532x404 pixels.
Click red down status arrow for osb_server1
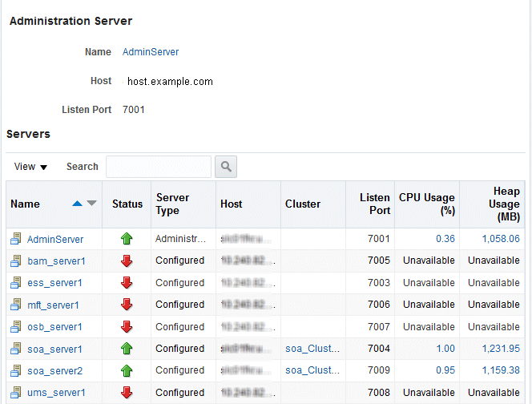coord(127,326)
